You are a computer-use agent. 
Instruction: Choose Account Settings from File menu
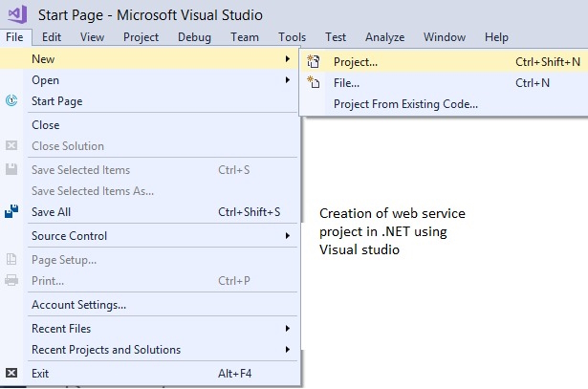78,305
